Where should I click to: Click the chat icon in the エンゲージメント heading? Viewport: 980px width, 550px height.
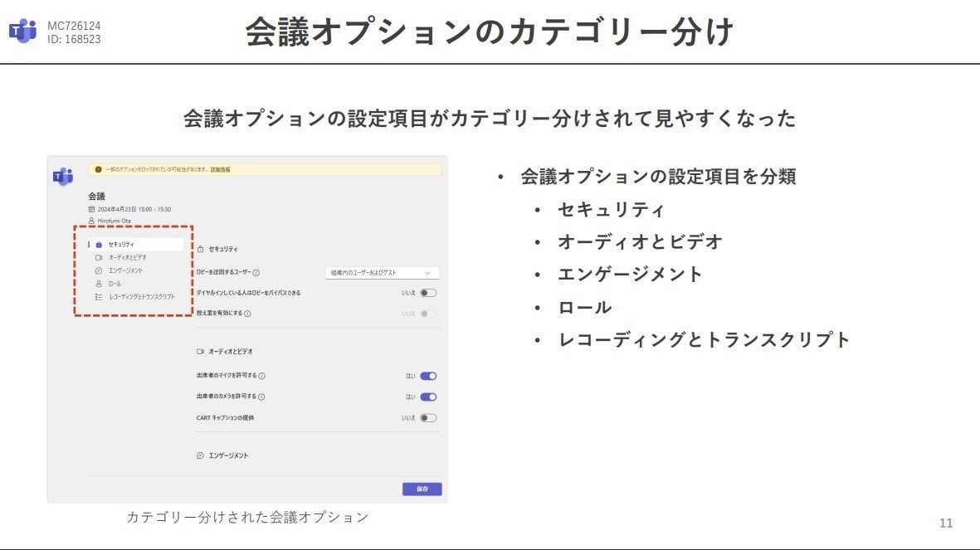click(200, 455)
